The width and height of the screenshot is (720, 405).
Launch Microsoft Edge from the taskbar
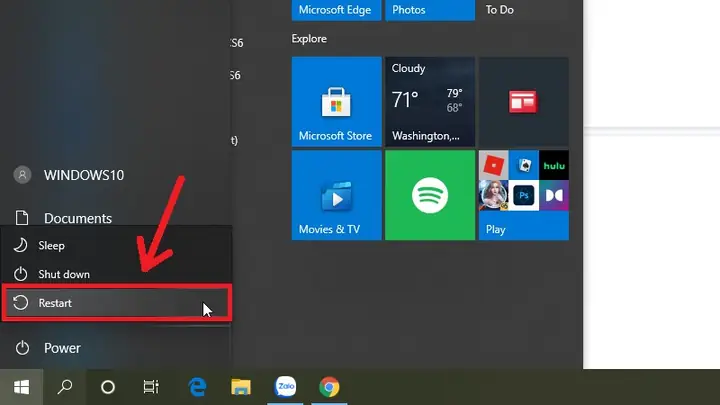click(197, 387)
